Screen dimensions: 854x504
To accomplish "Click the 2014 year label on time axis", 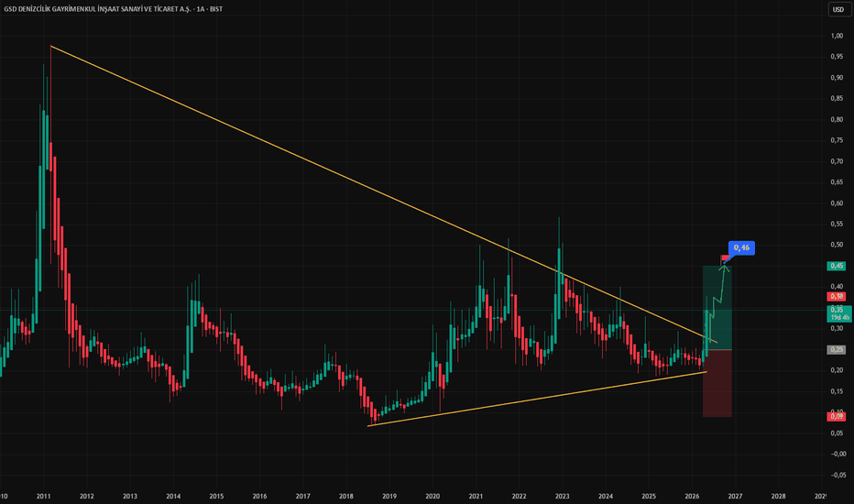I will pyautogui.click(x=173, y=497).
